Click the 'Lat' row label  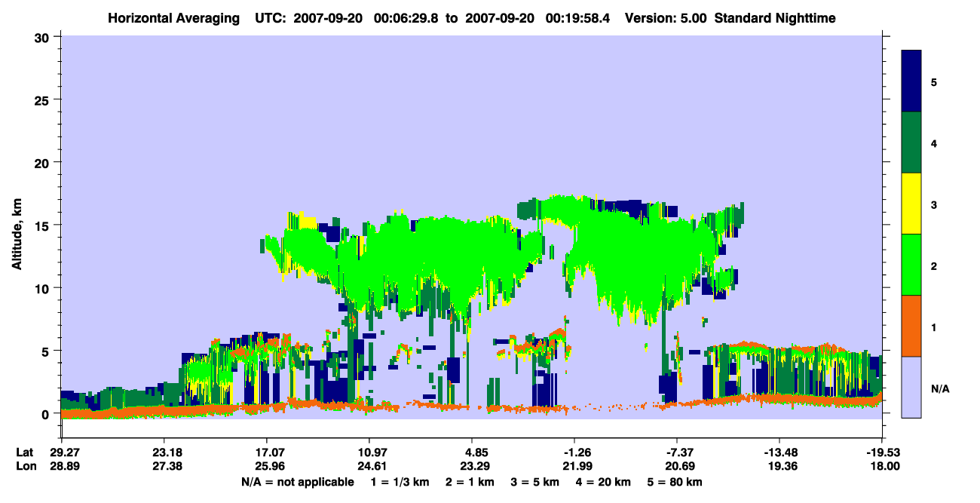tap(25, 452)
